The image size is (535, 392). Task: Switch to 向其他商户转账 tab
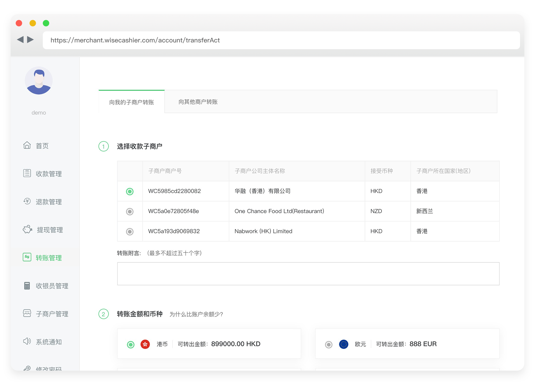coord(198,102)
